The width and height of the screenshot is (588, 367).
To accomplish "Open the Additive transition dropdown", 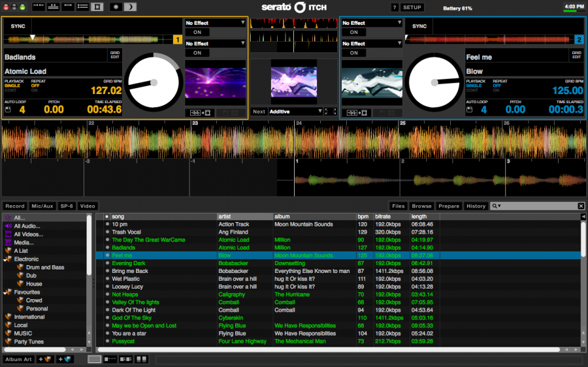I will pos(295,111).
